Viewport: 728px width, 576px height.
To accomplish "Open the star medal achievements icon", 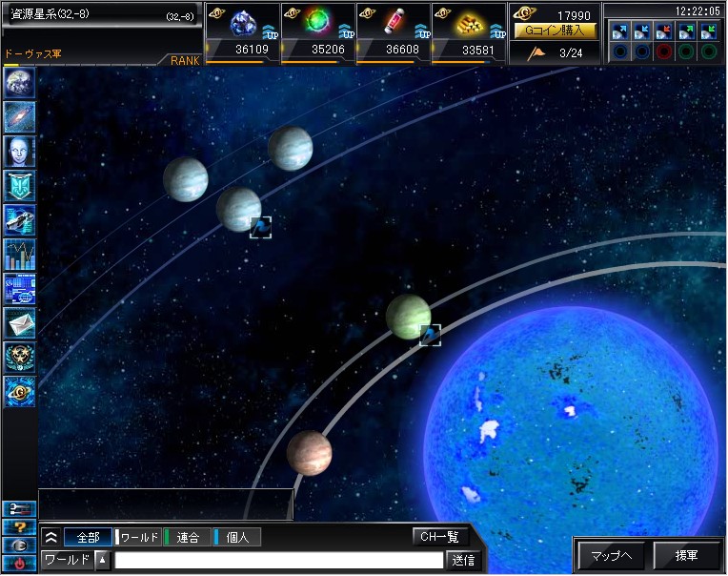I will point(19,358).
